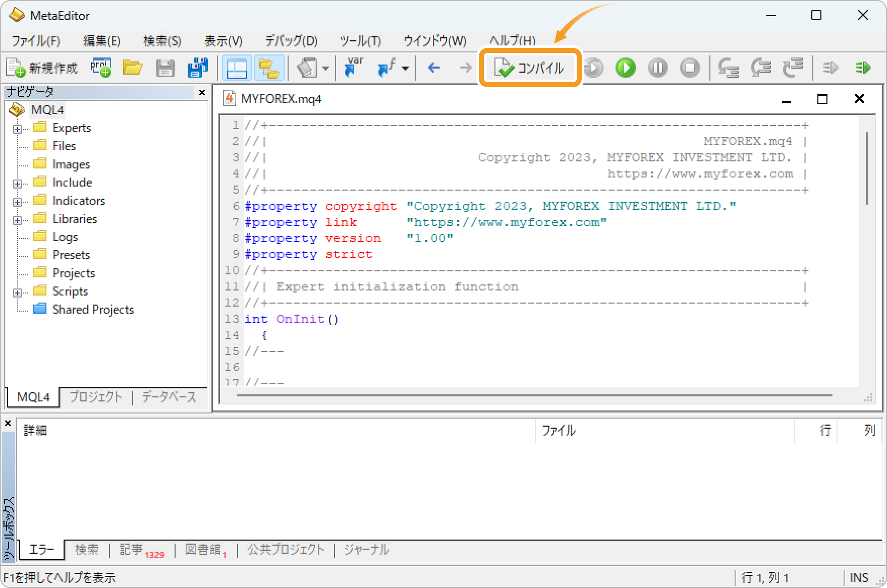This screenshot has width=887, height=588.
Task: Expand the Experts folder
Action: (x=18, y=129)
